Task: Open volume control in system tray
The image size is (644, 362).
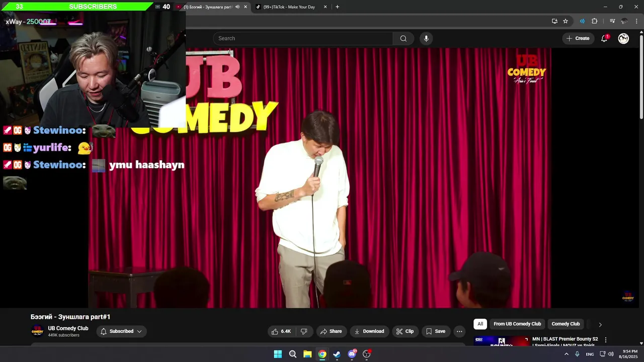Action: click(x=611, y=354)
